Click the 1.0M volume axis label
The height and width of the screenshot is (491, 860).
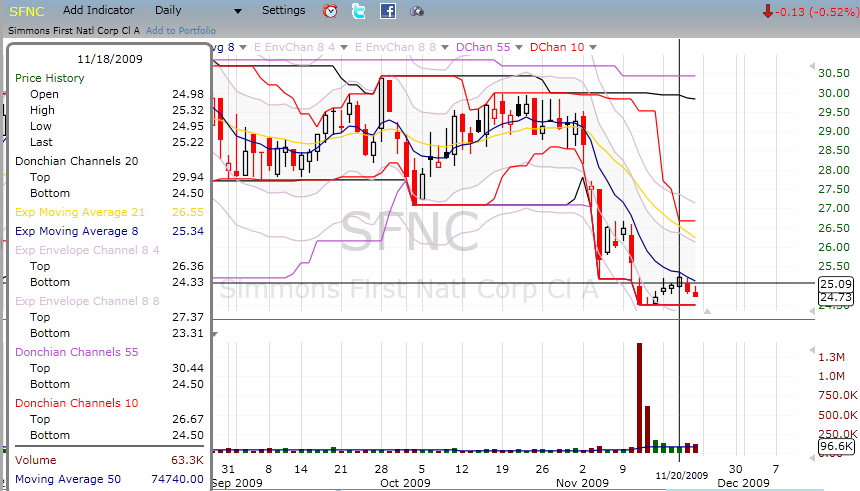[831, 376]
